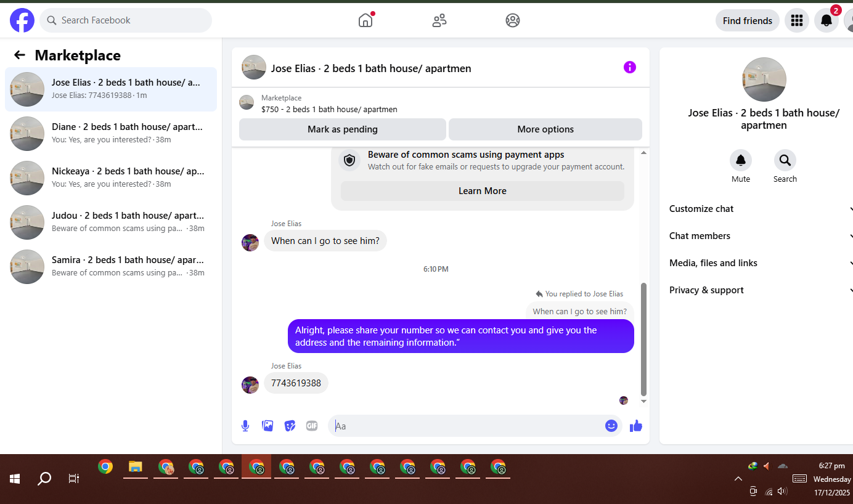Open the network Wi-Fi tray icon

(x=769, y=492)
